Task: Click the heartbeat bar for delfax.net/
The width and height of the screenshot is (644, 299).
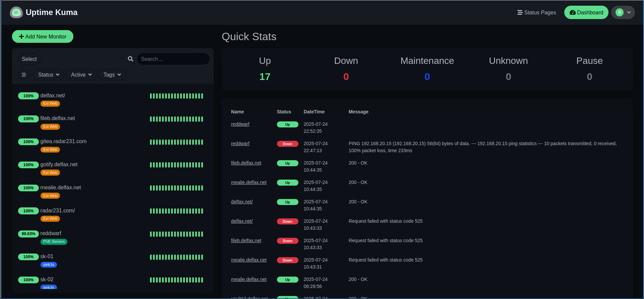Action: pos(176,96)
